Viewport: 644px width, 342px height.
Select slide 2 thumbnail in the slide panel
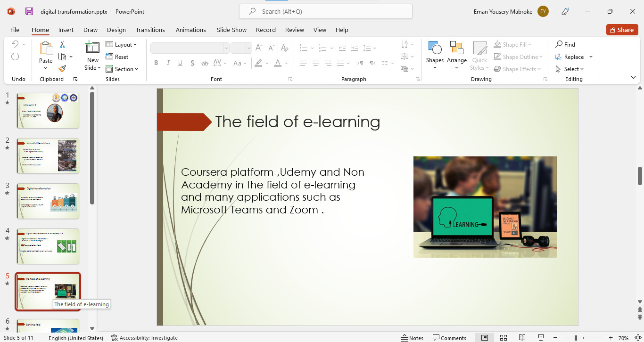[x=48, y=156]
